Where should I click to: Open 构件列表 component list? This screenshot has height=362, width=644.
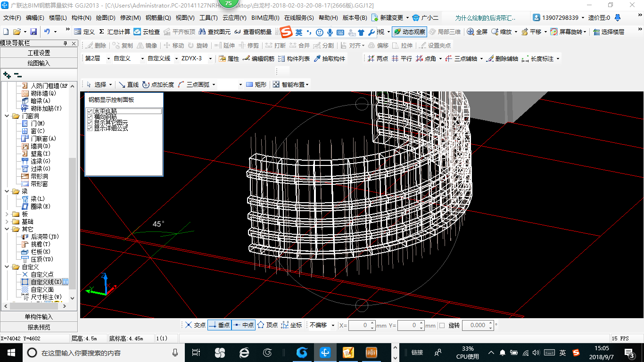(294, 58)
